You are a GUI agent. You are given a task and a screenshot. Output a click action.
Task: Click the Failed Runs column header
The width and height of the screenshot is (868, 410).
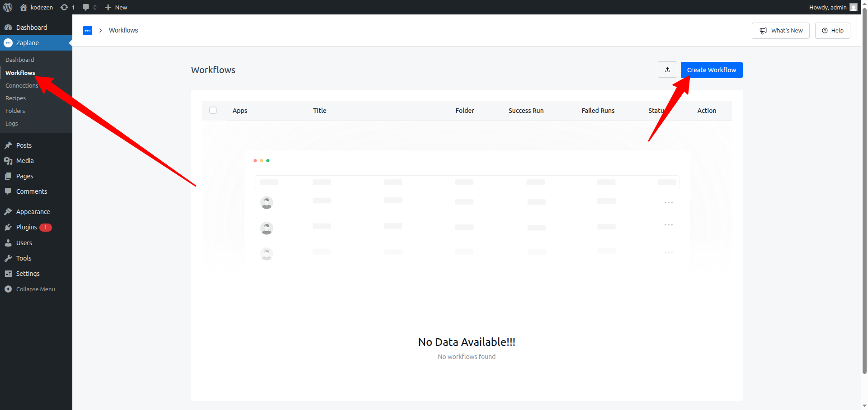[598, 111]
